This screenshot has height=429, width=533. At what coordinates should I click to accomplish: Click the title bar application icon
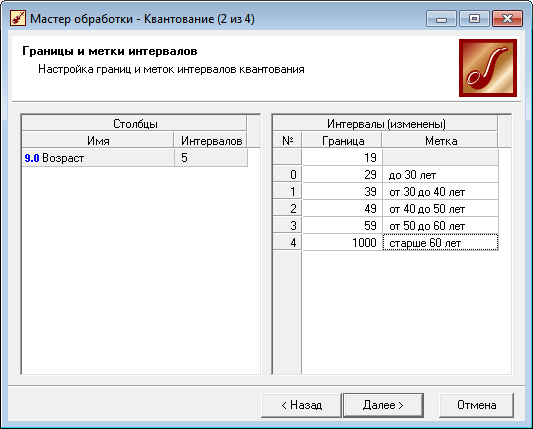[18, 18]
